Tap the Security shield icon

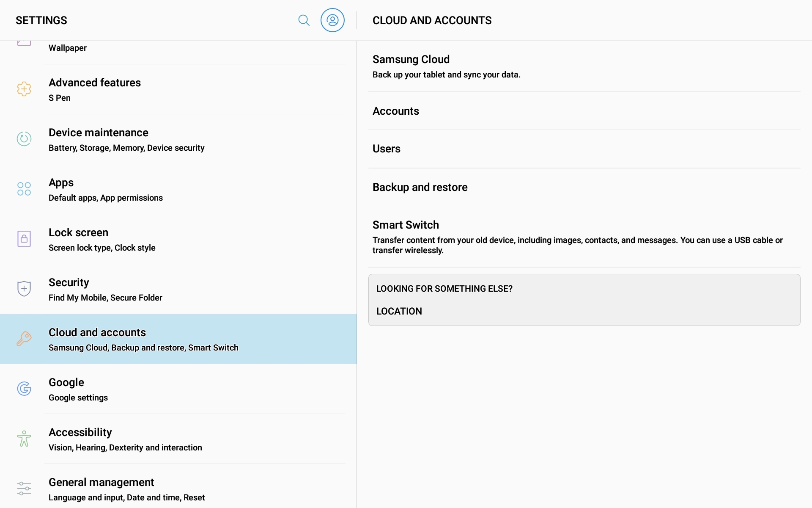pyautogui.click(x=24, y=289)
